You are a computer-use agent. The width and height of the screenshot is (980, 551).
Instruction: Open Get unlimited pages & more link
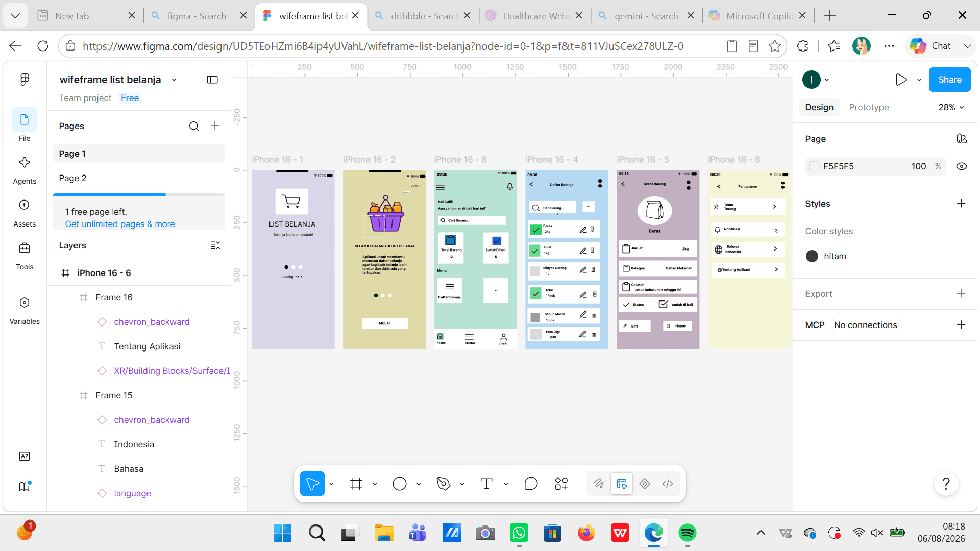120,224
